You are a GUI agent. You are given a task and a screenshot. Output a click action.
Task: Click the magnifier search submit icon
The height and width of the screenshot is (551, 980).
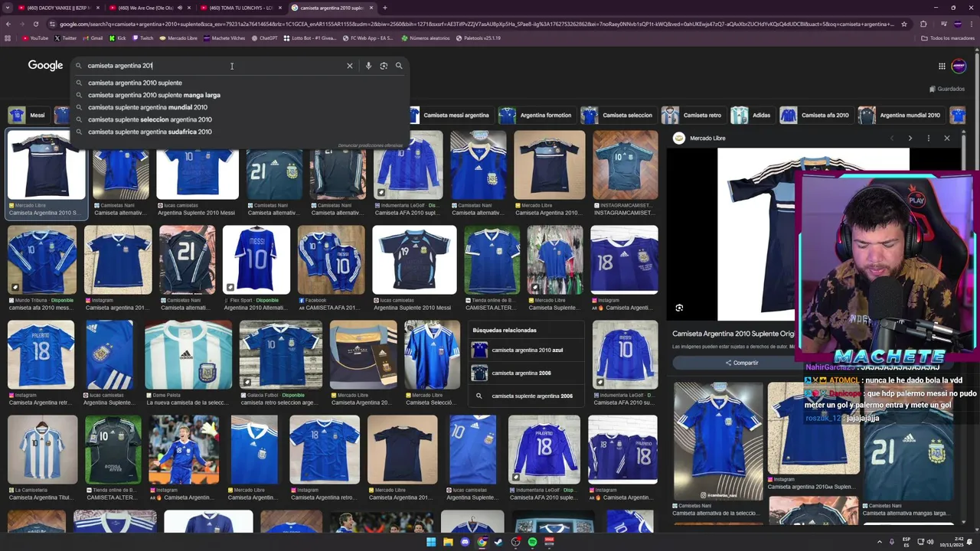pyautogui.click(x=399, y=66)
